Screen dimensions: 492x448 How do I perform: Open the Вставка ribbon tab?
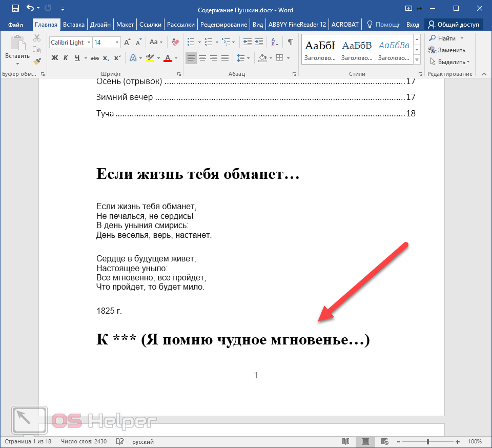pos(74,25)
